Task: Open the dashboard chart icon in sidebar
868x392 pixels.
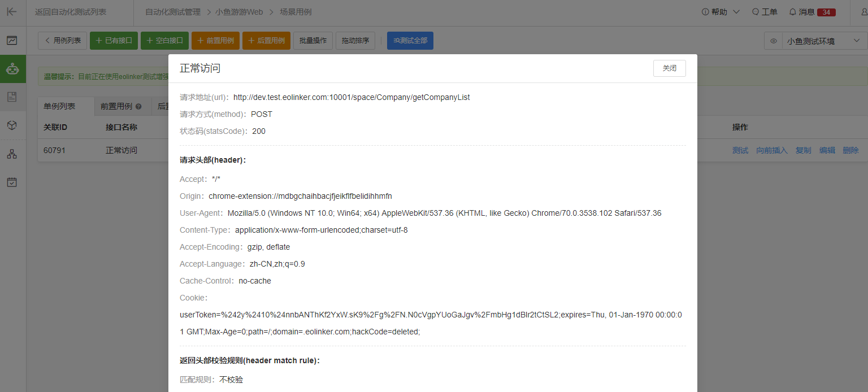Action: [x=12, y=41]
